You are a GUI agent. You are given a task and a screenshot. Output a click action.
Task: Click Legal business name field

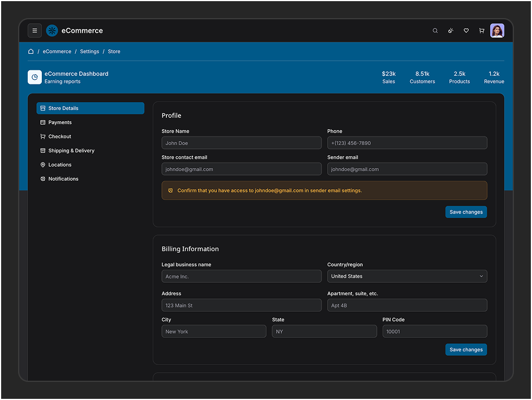coord(242,276)
